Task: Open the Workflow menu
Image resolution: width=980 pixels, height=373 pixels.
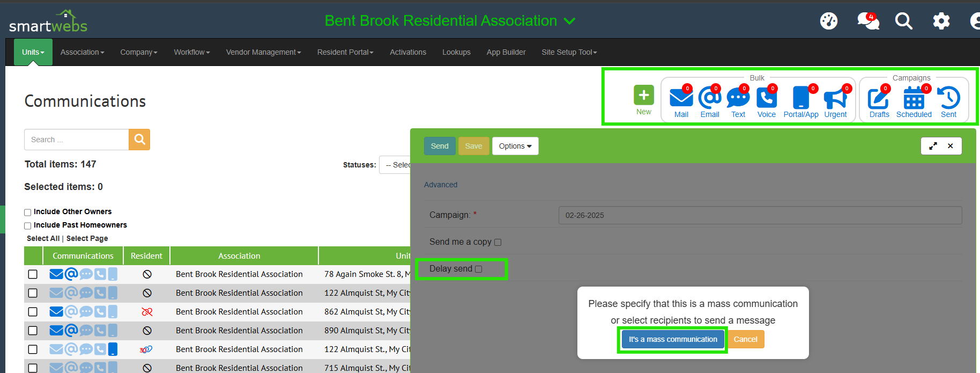Action: click(x=191, y=52)
